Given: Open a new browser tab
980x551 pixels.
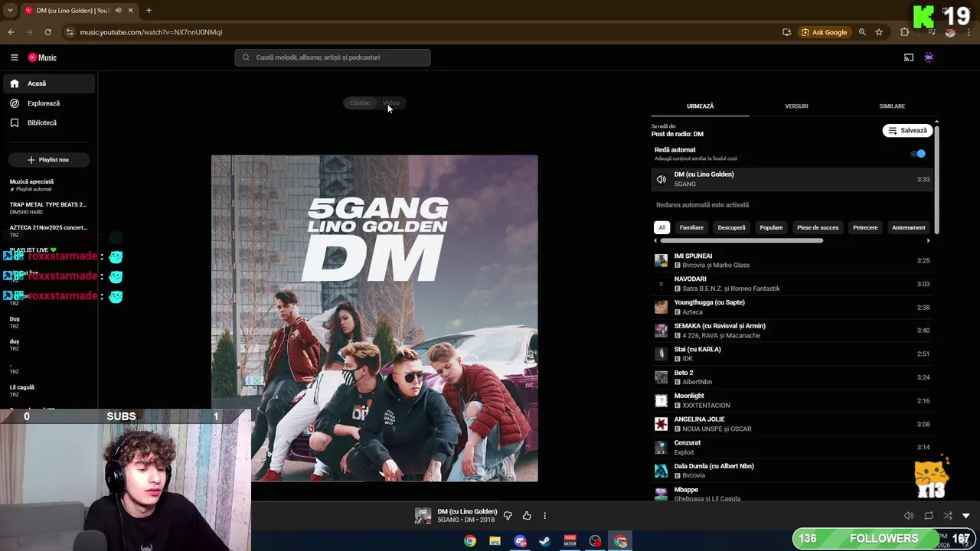Looking at the screenshot, I should pos(149,11).
